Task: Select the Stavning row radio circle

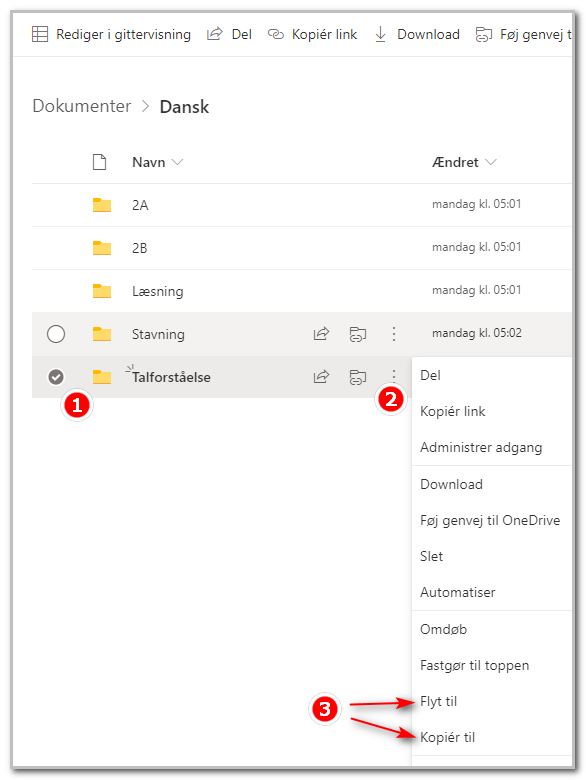Action: [56, 334]
